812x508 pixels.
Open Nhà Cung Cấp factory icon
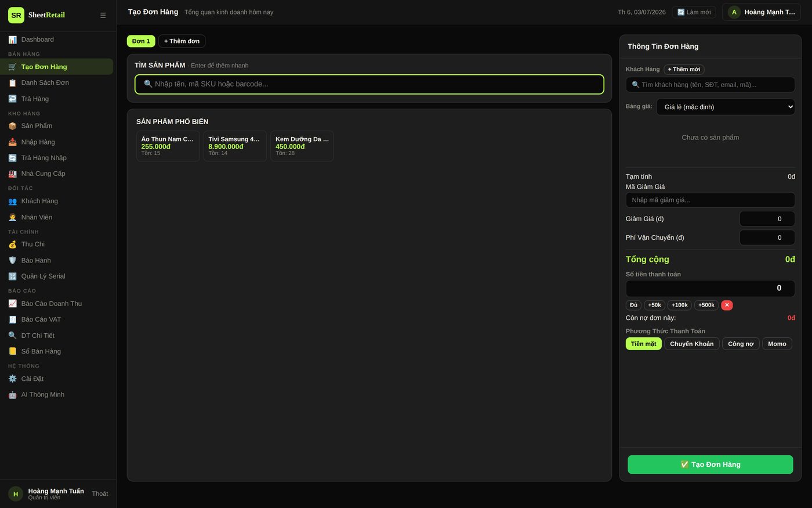click(12, 174)
